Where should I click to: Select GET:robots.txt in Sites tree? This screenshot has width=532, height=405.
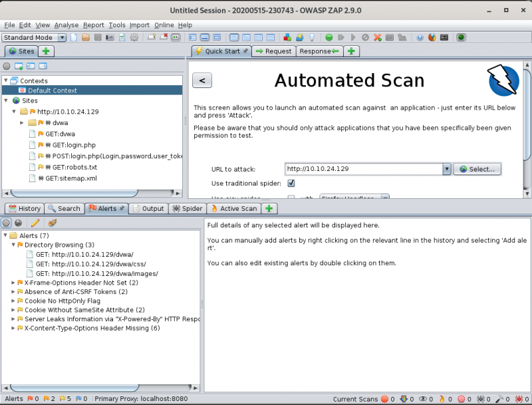(x=74, y=167)
